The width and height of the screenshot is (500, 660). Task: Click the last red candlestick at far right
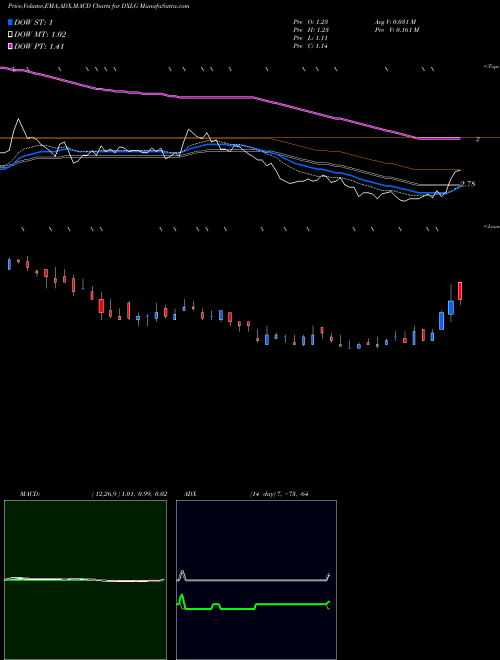[x=460, y=291]
